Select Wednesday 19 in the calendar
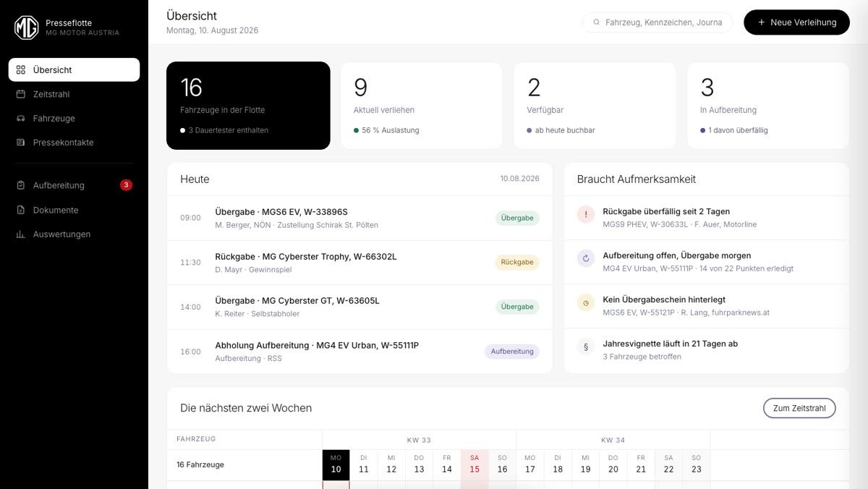This screenshot has width=868, height=489. pyautogui.click(x=585, y=464)
